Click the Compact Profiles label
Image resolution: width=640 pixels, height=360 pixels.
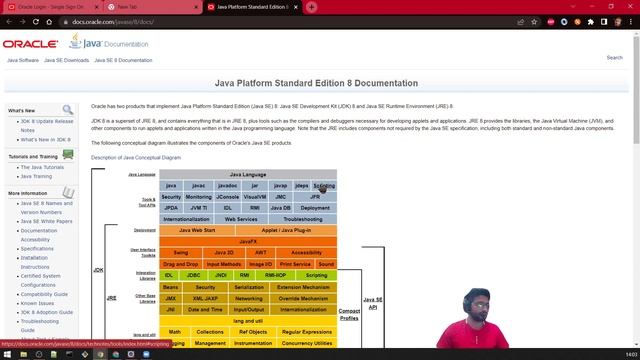349,314
